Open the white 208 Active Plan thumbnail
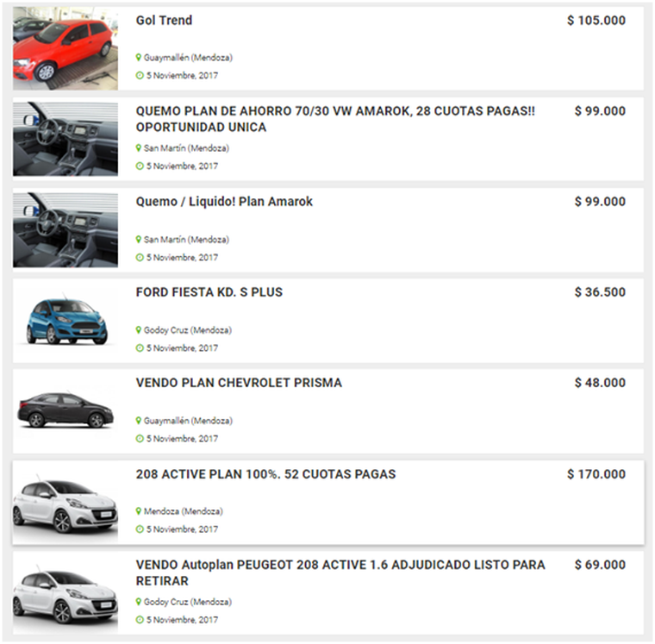Screen dimensions: 655x644 click(x=65, y=503)
